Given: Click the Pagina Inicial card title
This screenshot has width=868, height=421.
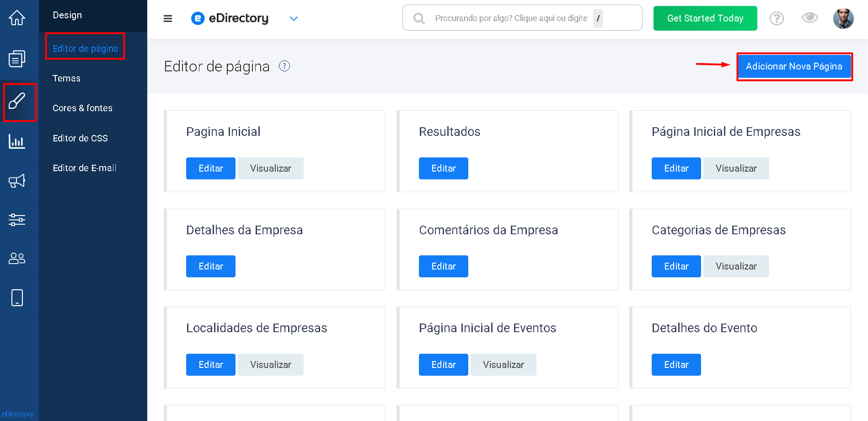Looking at the screenshot, I should [223, 132].
